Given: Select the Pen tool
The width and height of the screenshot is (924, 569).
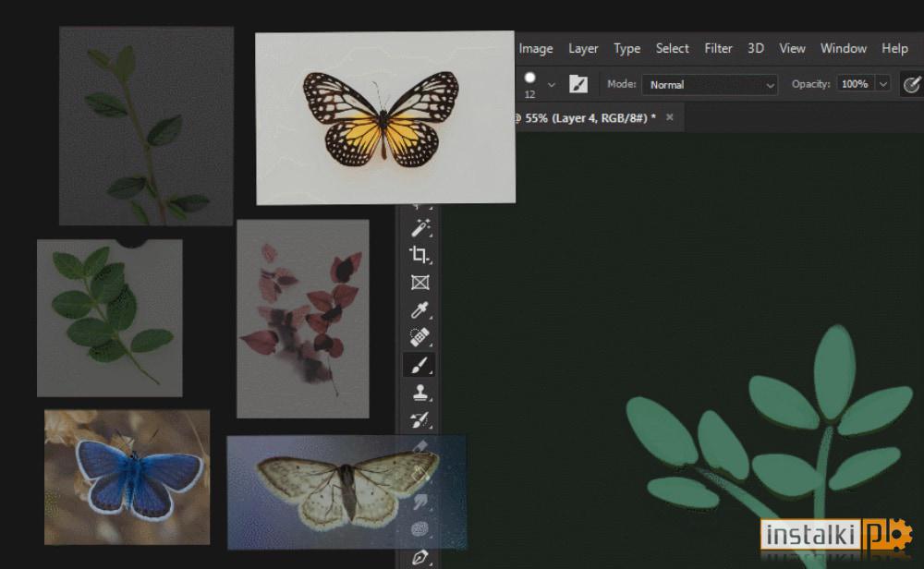Looking at the screenshot, I should [x=419, y=557].
